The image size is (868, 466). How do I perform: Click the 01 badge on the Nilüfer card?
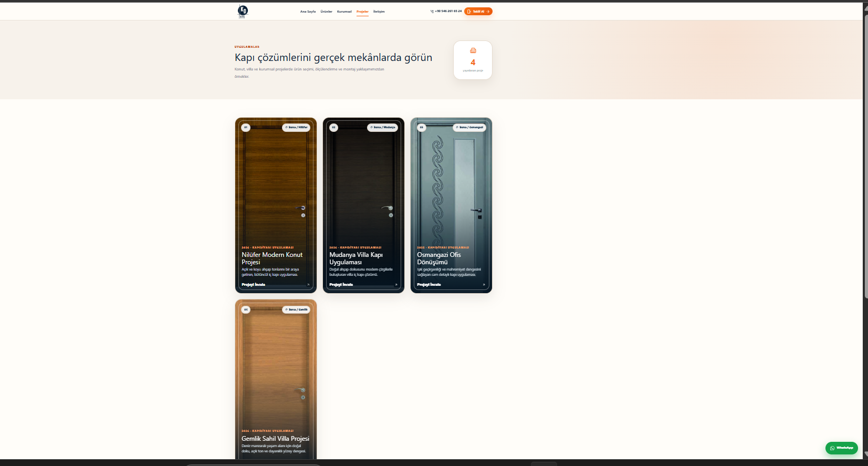point(246,127)
